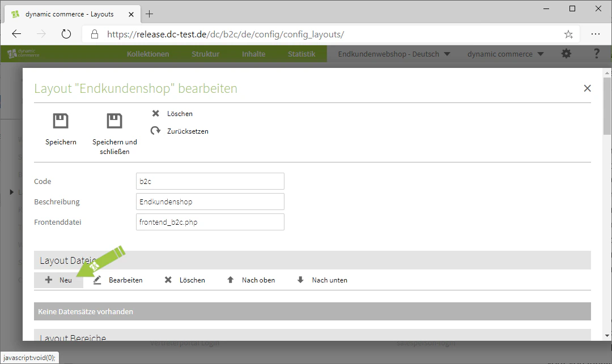The width and height of the screenshot is (612, 364).
Task: Click the browser refresh icon
Action: click(x=66, y=35)
